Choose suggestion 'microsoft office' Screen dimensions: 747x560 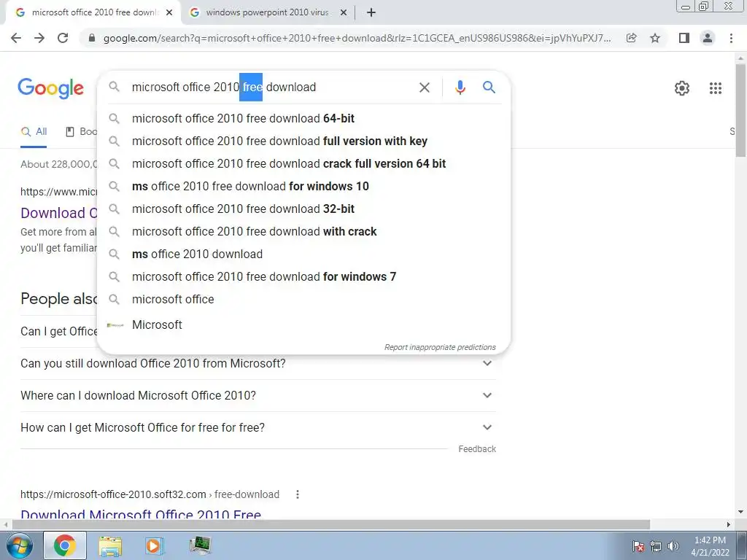(x=304, y=300)
